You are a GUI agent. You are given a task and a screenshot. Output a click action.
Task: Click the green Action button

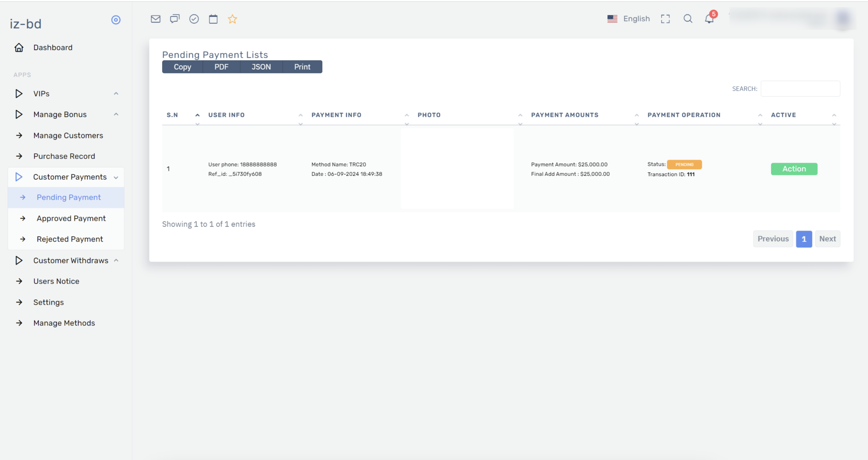pos(794,169)
